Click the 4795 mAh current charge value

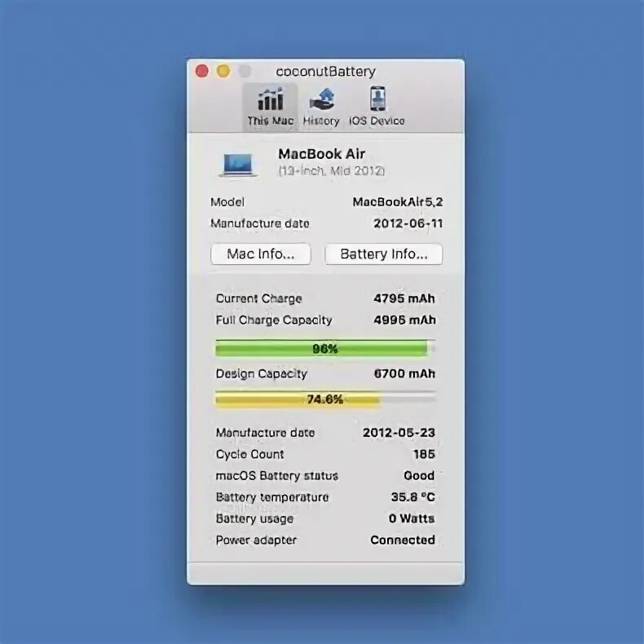point(404,298)
